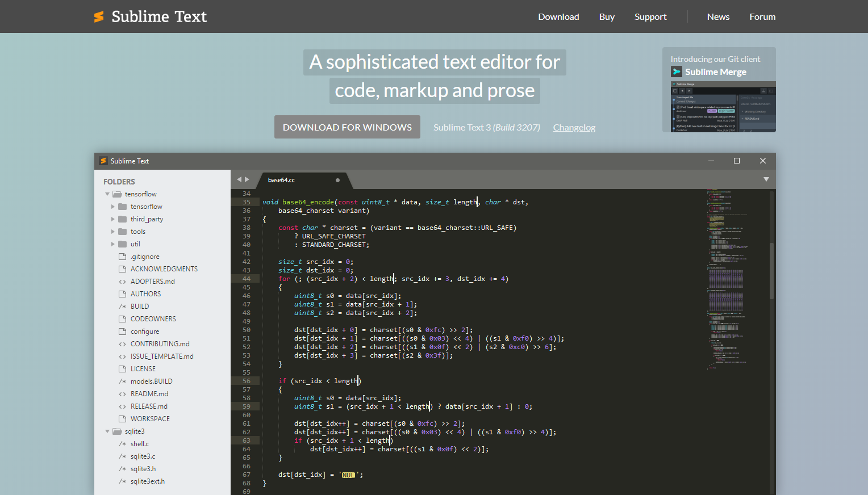The width and height of the screenshot is (868, 495).
Task: Collapse the top-level tensorflow folder
Action: [x=107, y=194]
